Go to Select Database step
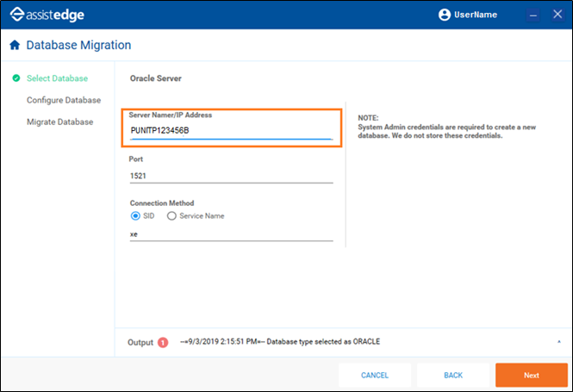Viewport: 573px width, 392px height. (x=57, y=78)
